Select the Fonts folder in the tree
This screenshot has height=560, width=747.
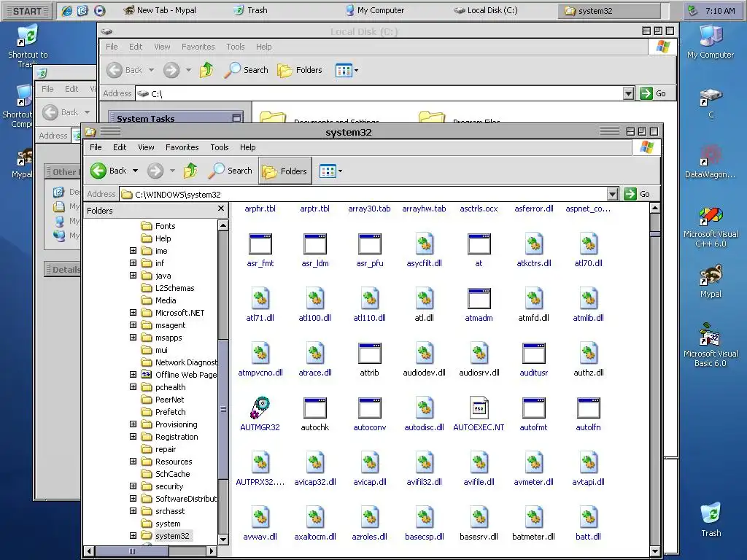tap(158, 226)
